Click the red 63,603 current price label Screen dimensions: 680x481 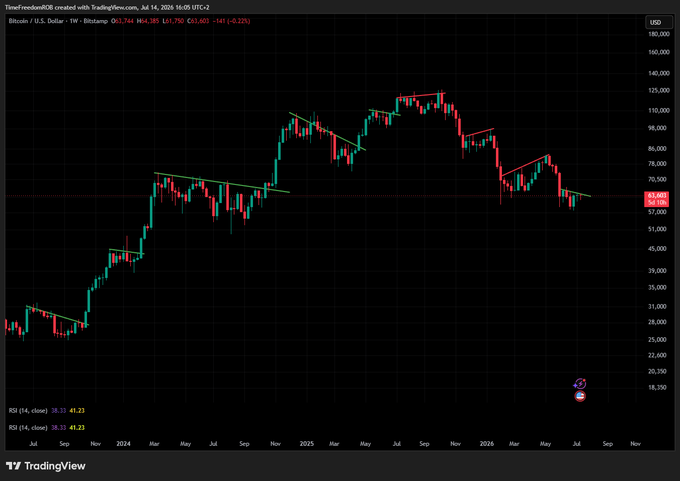657,196
